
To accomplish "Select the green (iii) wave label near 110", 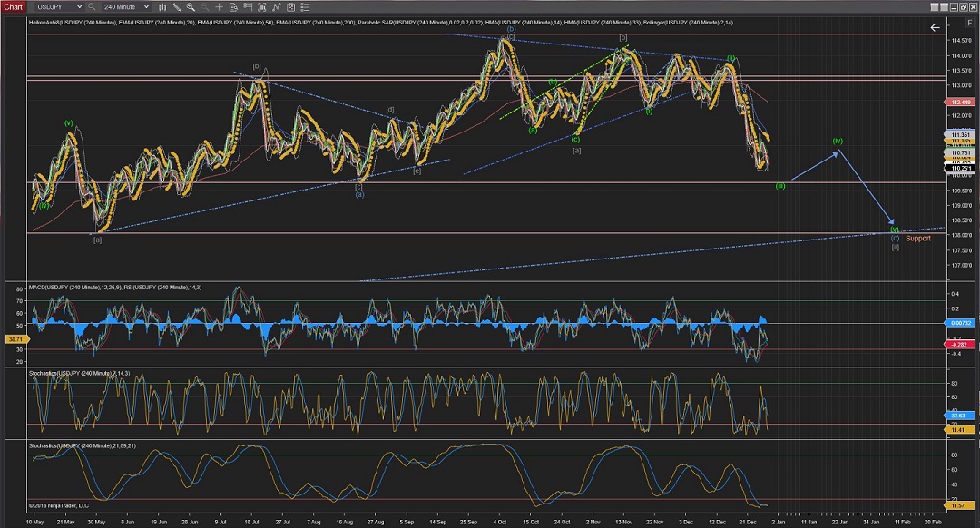I will 780,186.
